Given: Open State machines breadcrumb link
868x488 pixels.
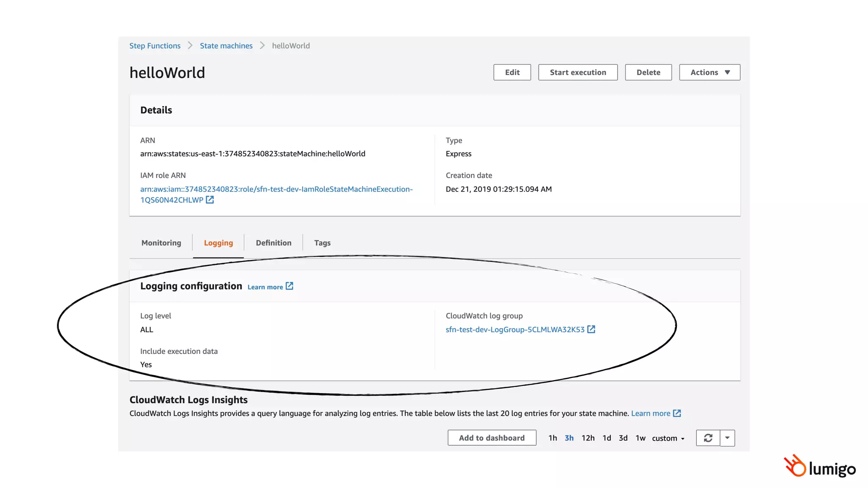Looking at the screenshot, I should coord(226,46).
